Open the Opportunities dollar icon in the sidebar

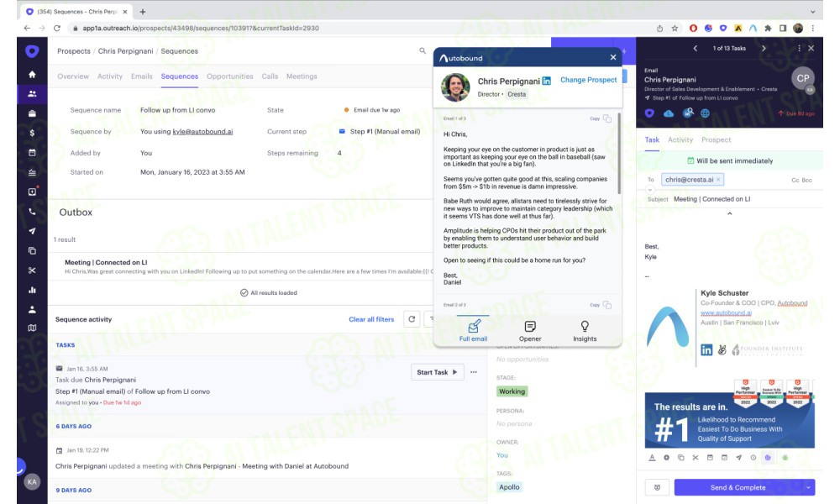click(32, 133)
